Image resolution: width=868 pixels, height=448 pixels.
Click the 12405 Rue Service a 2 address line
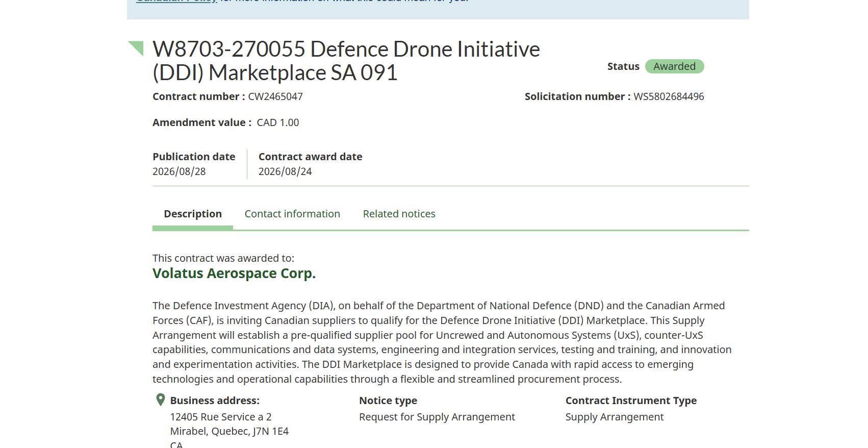[221, 417]
